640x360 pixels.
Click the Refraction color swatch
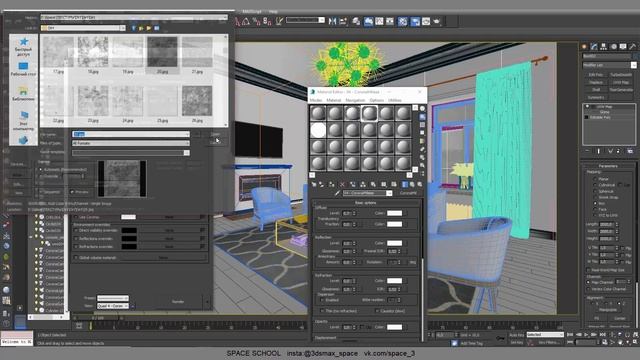pos(394,281)
